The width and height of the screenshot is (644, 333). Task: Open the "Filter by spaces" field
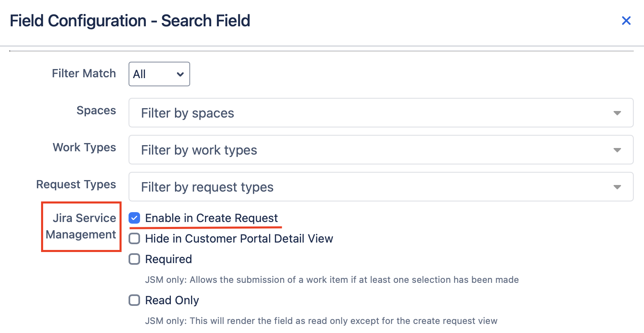[x=370, y=113]
